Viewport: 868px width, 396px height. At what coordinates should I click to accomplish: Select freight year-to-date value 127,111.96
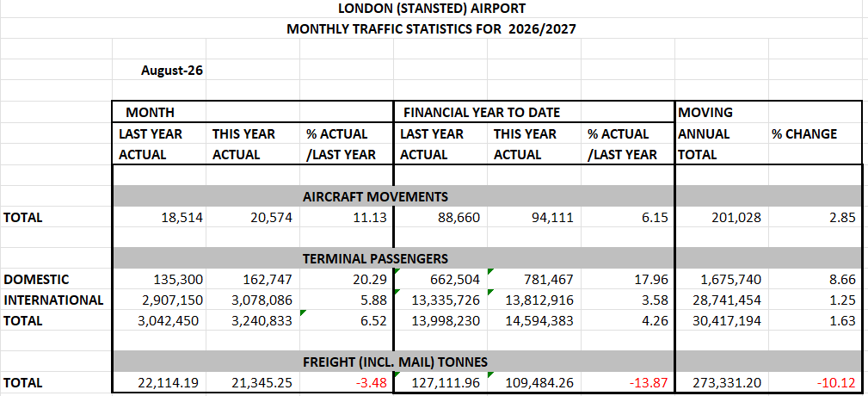click(x=440, y=383)
